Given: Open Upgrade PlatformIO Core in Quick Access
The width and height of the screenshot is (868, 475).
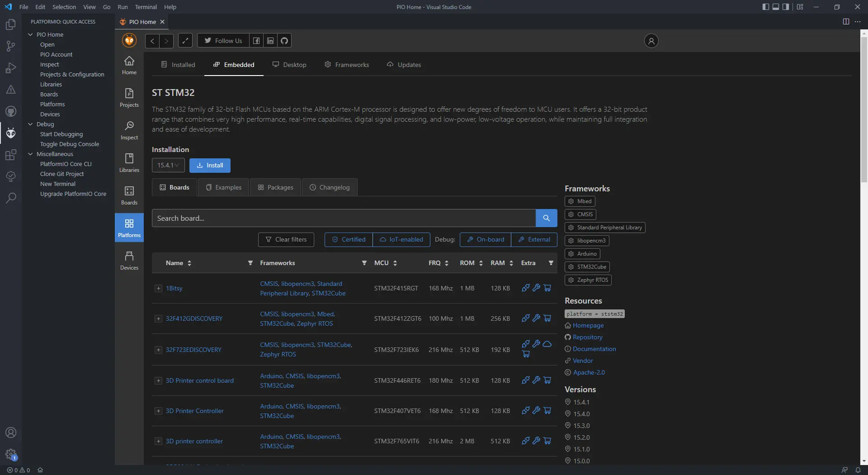Looking at the screenshot, I should [x=73, y=194].
